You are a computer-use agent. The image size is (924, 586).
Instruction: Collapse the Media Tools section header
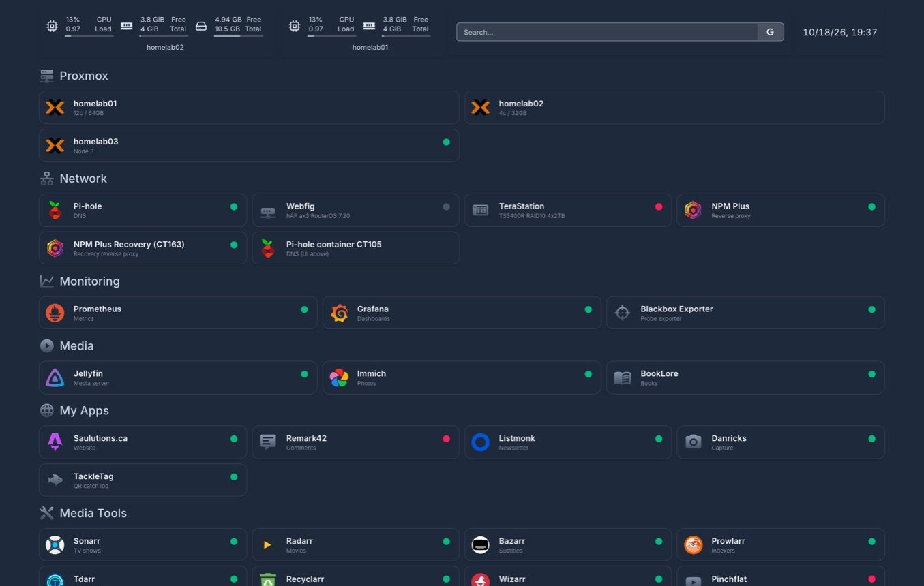coord(83,514)
